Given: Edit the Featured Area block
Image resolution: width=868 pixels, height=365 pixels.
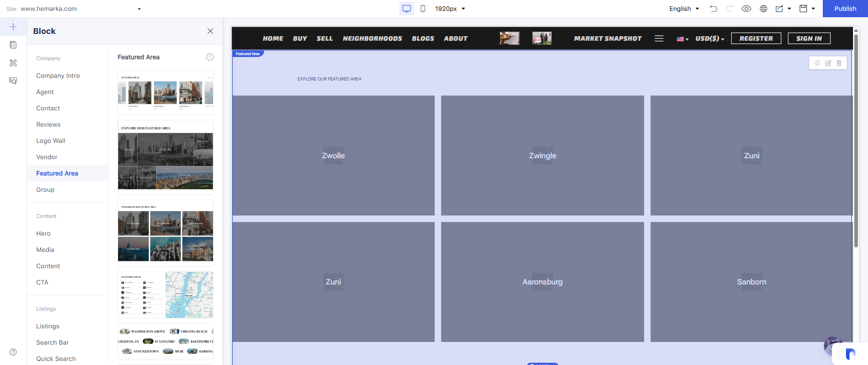Looking at the screenshot, I should [x=828, y=63].
